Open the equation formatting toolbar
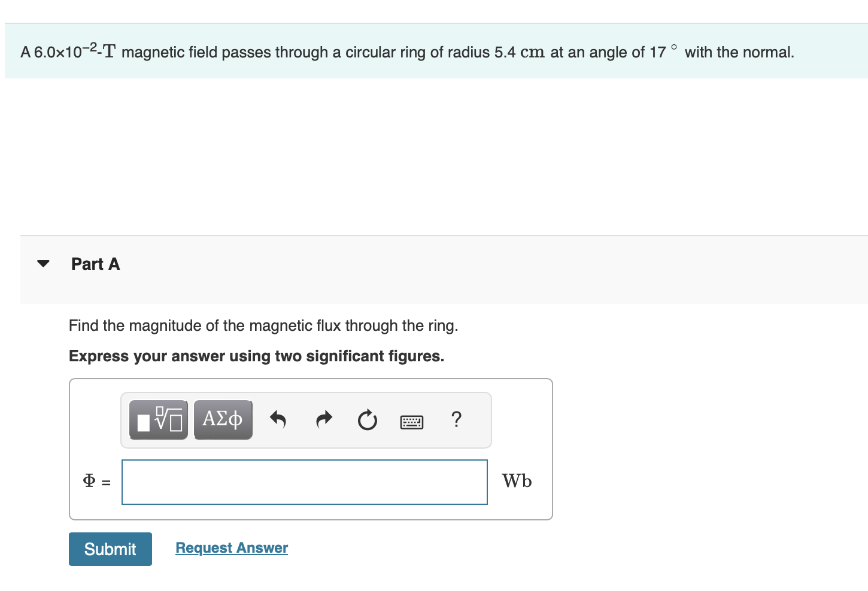The height and width of the screenshot is (591, 868). (305, 419)
